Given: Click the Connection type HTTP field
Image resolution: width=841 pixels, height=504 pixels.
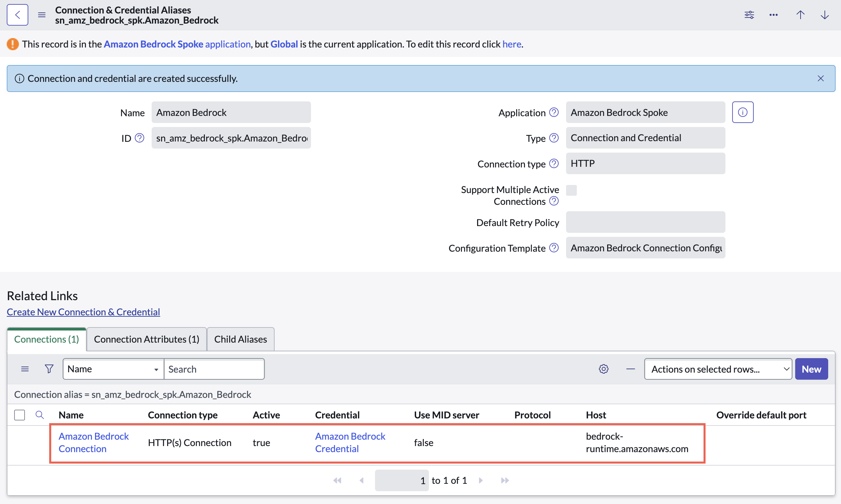Looking at the screenshot, I should click(645, 163).
